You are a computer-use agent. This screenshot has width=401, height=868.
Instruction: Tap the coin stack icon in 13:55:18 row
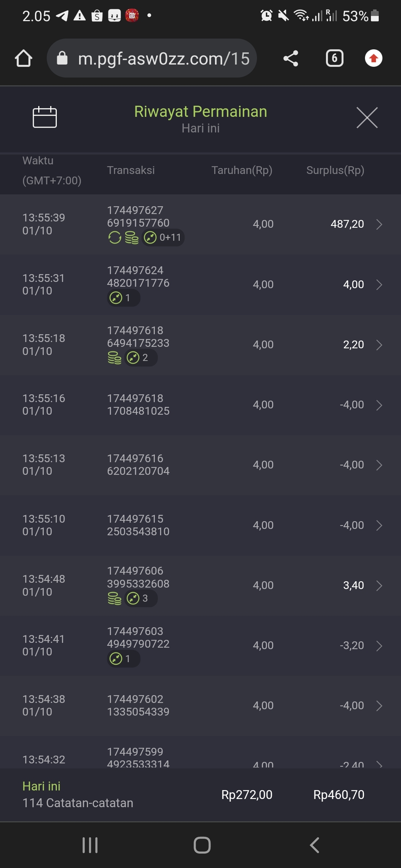[114, 358]
